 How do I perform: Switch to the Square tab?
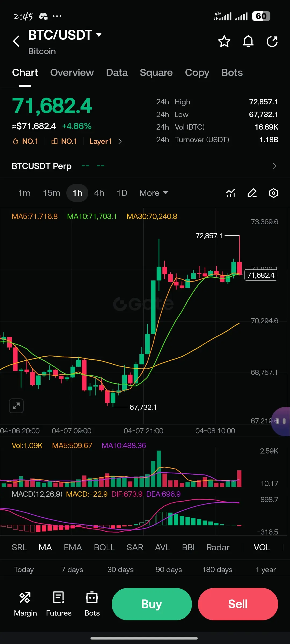(156, 73)
